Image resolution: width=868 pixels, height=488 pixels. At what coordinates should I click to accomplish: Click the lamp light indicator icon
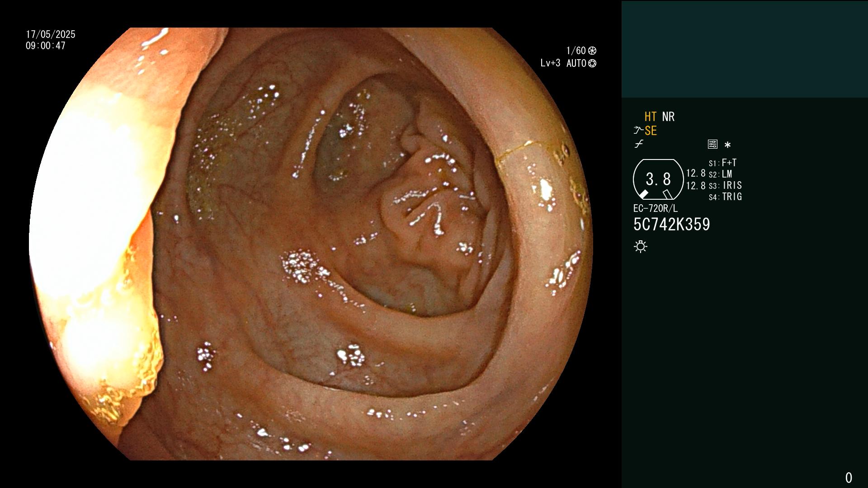641,246
